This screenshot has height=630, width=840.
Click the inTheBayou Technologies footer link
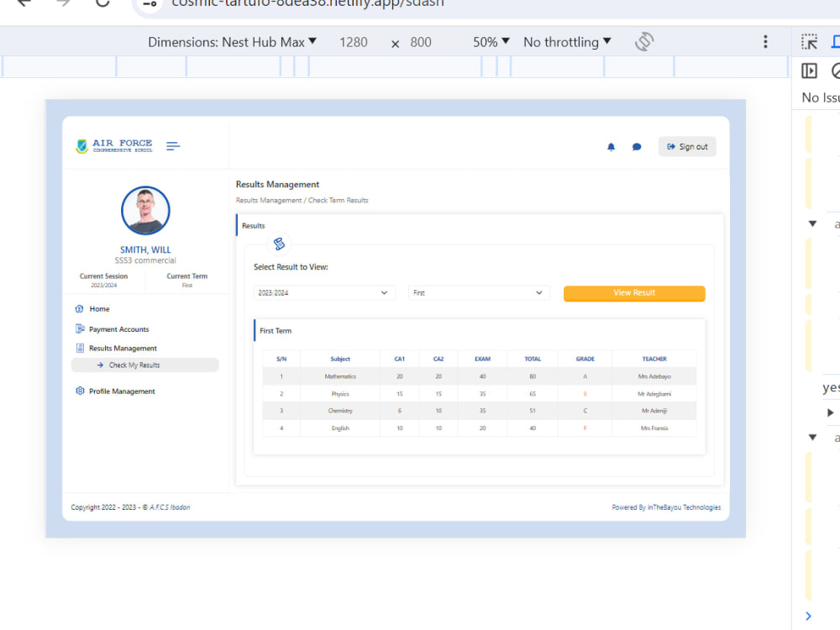(x=684, y=507)
